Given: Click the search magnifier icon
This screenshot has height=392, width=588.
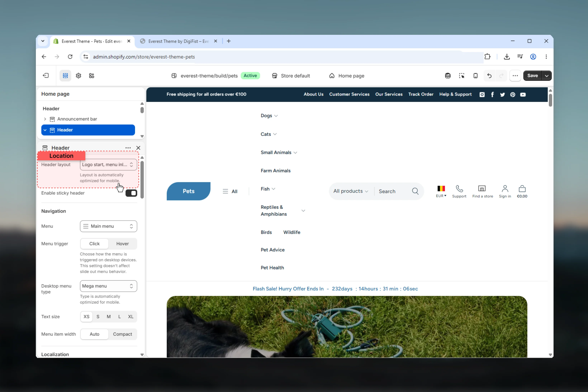Looking at the screenshot, I should [x=415, y=191].
